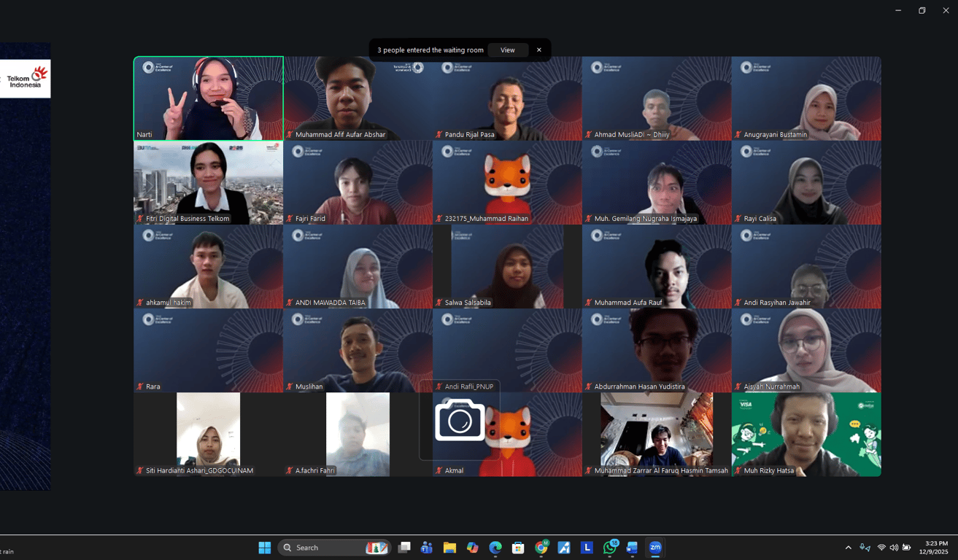
Task: Select Muh. Gemilang Nugraha Ismajaya's video tile
Action: tap(657, 182)
